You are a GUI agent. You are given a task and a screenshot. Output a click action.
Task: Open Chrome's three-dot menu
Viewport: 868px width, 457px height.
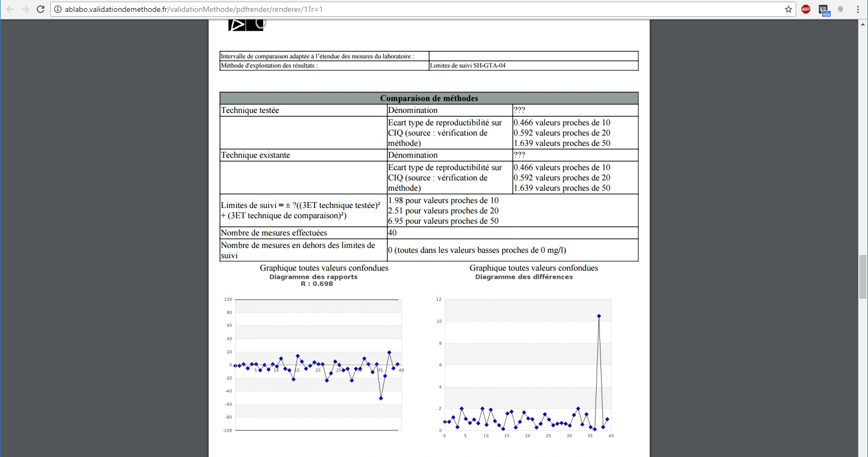pyautogui.click(x=858, y=9)
